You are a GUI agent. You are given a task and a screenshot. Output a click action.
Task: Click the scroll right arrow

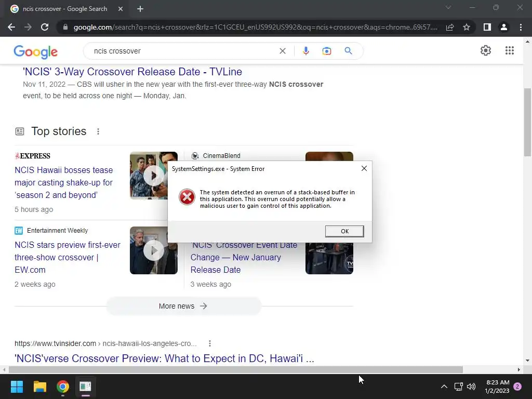pyautogui.click(x=519, y=369)
